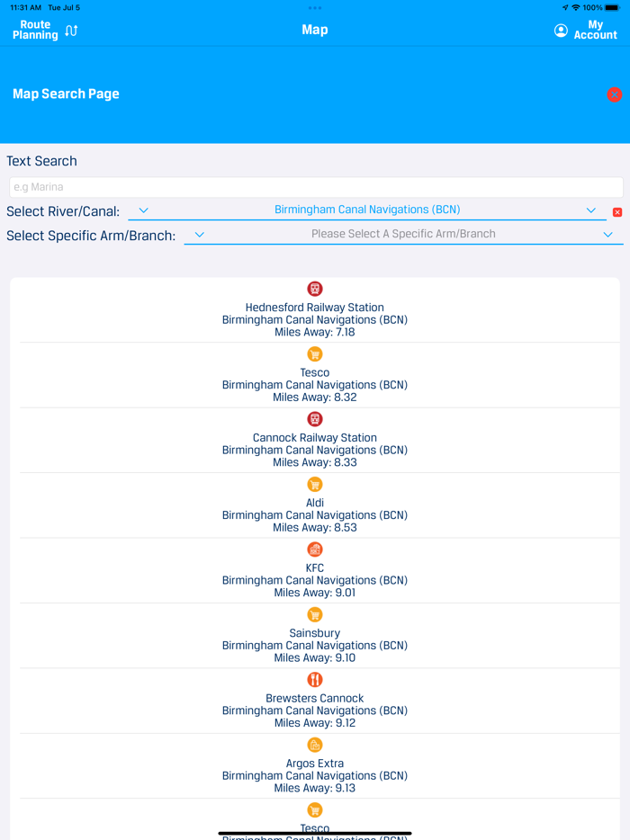Clear the selected River/Canal red button
The height and width of the screenshot is (840, 630).
click(x=617, y=212)
